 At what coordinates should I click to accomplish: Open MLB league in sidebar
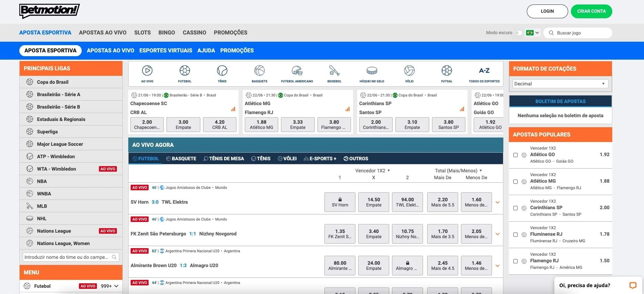coord(71,206)
